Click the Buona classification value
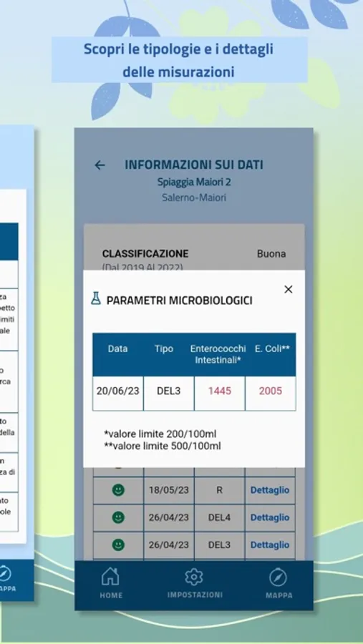The image size is (363, 644). click(271, 254)
